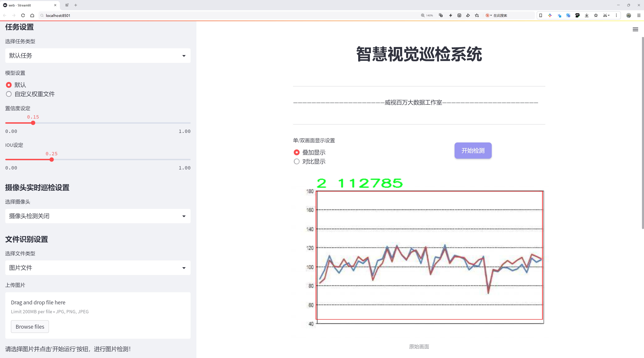Screen dimensions: 644x358
Task: Open the 摄像头检测关闭 camera dropdown
Action: click(x=98, y=216)
